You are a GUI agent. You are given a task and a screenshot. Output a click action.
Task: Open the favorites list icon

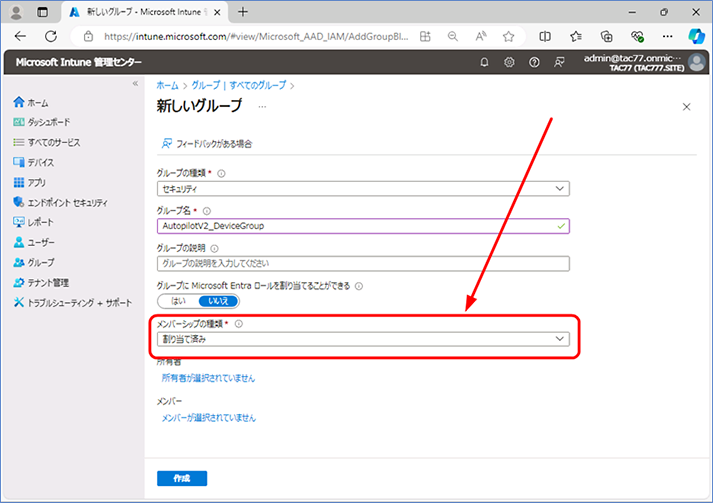(576, 36)
